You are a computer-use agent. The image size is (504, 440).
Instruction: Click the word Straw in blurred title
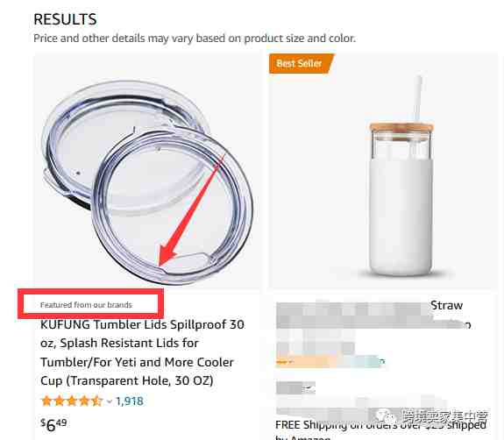coord(446,305)
